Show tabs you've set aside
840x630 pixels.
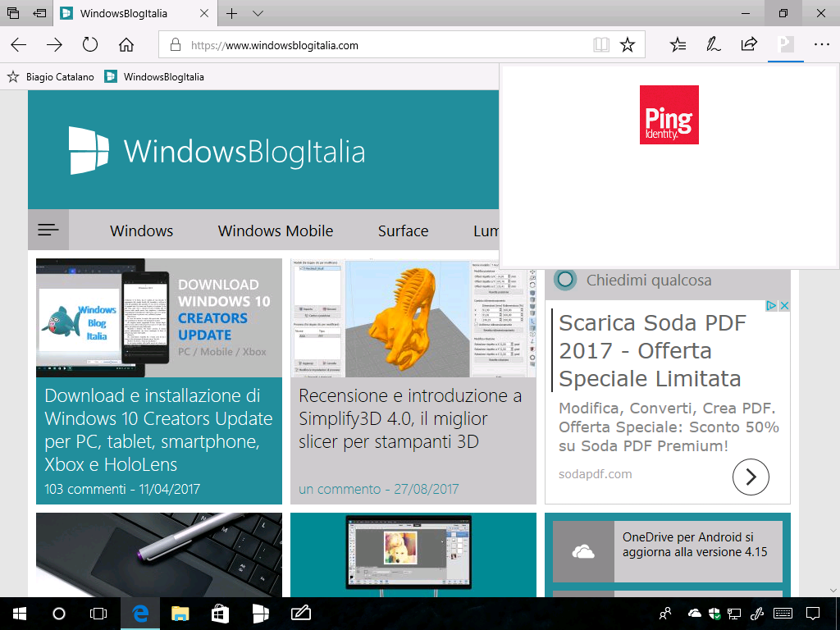(13, 13)
